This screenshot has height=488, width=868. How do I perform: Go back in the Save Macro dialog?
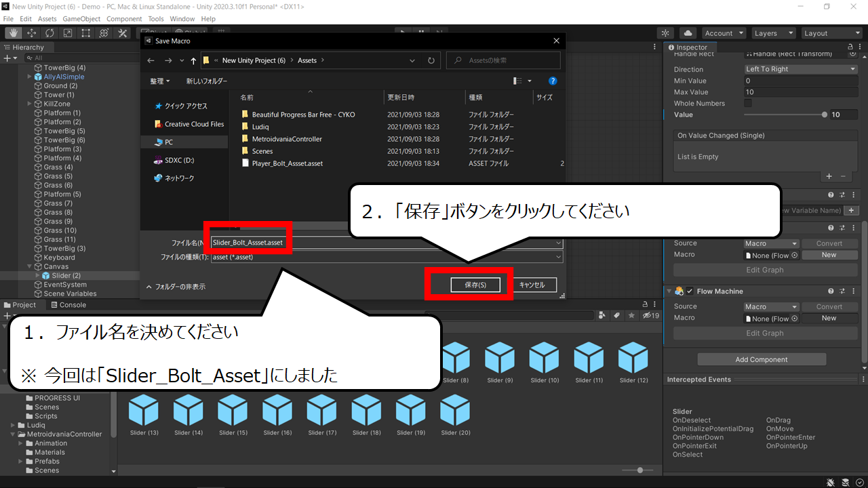151,60
